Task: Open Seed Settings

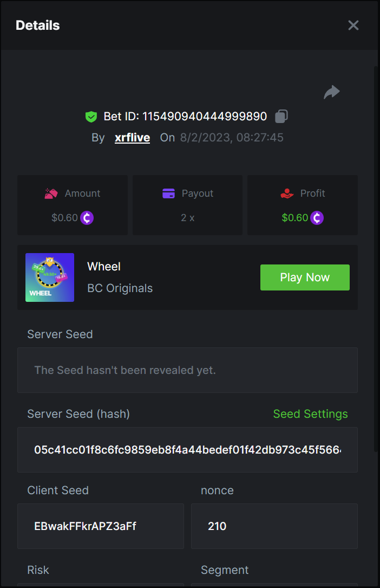Action: coord(310,414)
